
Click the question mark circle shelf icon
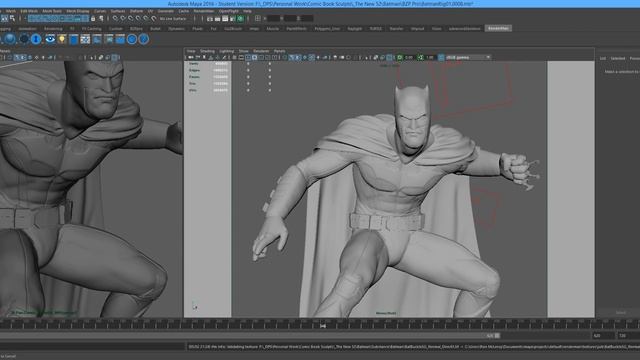(x=143, y=39)
